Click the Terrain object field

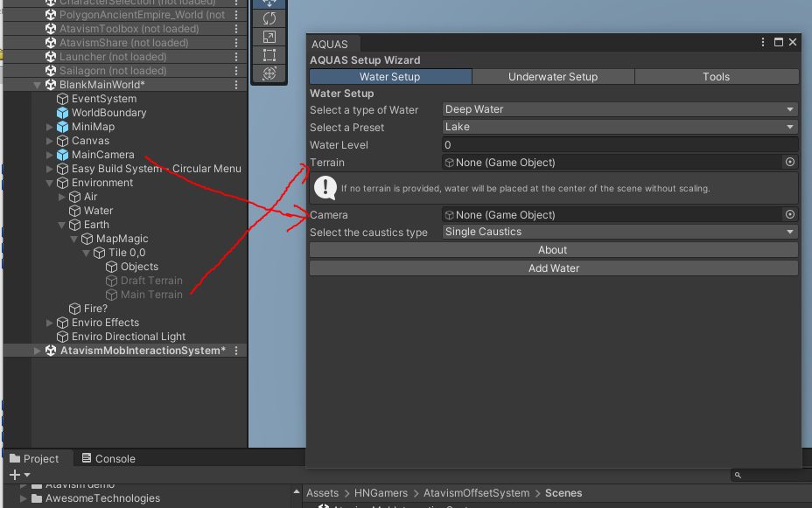click(x=612, y=163)
